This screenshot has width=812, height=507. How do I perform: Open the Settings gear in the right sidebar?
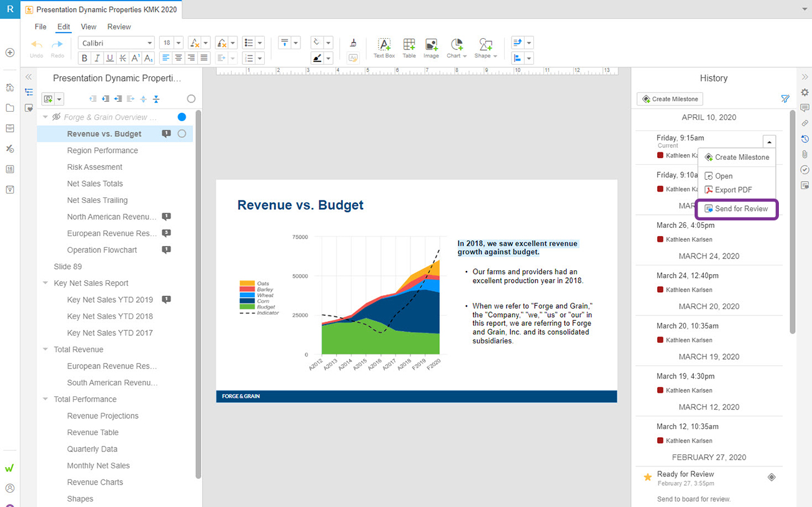pos(805,92)
